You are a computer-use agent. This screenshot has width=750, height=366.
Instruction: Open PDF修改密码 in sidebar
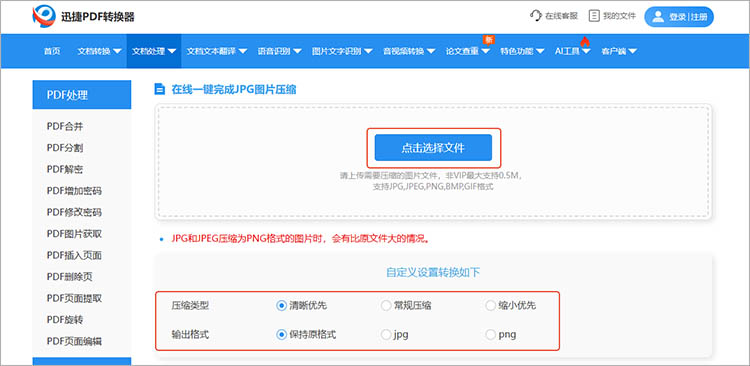[x=74, y=212]
